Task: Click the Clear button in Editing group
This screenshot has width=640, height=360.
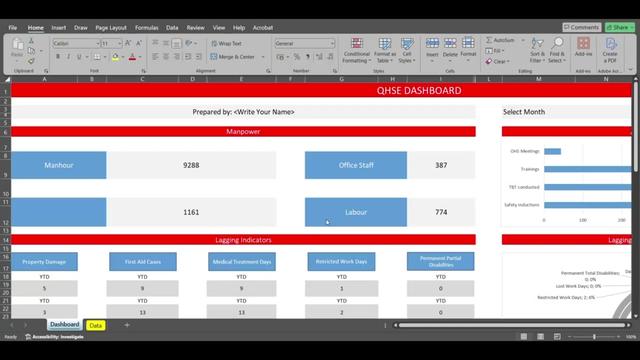Action: pyautogui.click(x=497, y=61)
